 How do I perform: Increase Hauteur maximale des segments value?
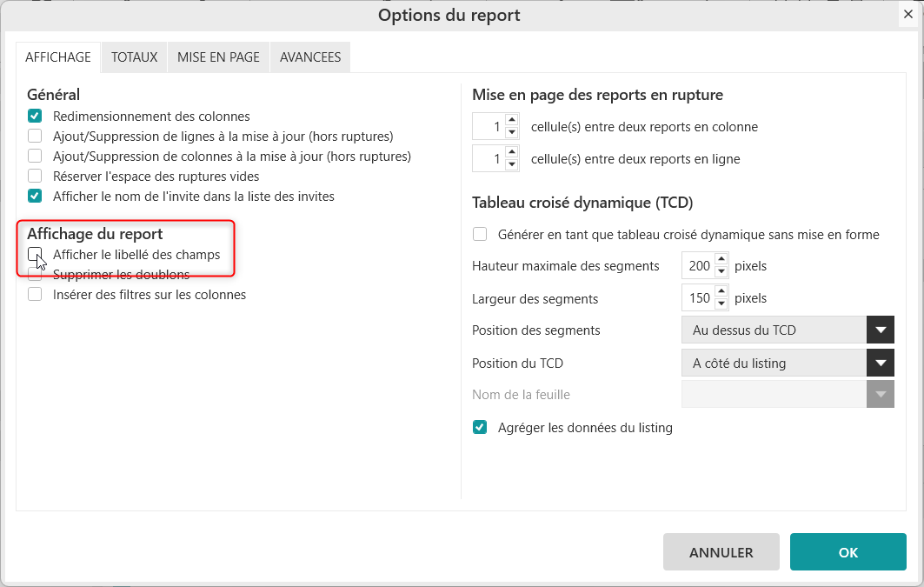(721, 259)
